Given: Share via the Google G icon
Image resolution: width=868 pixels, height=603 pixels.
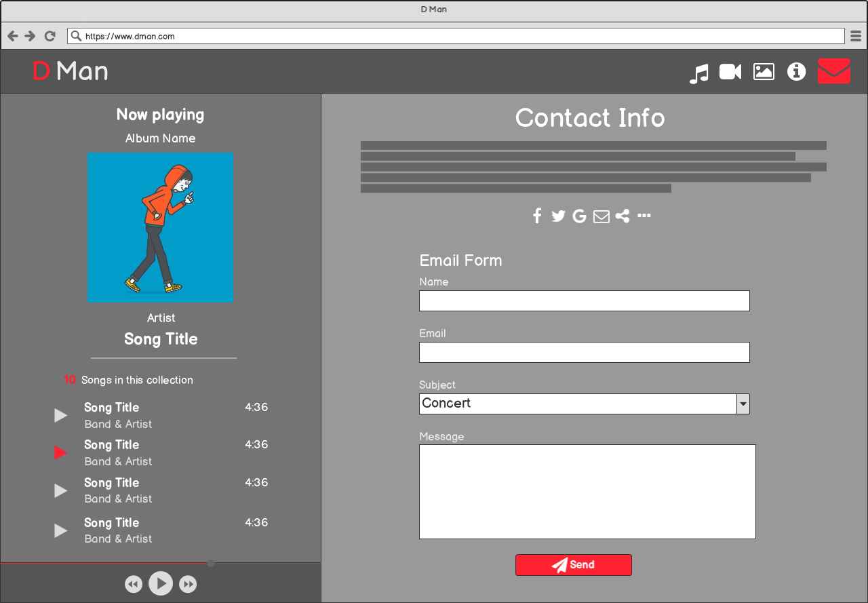Looking at the screenshot, I should 579,216.
